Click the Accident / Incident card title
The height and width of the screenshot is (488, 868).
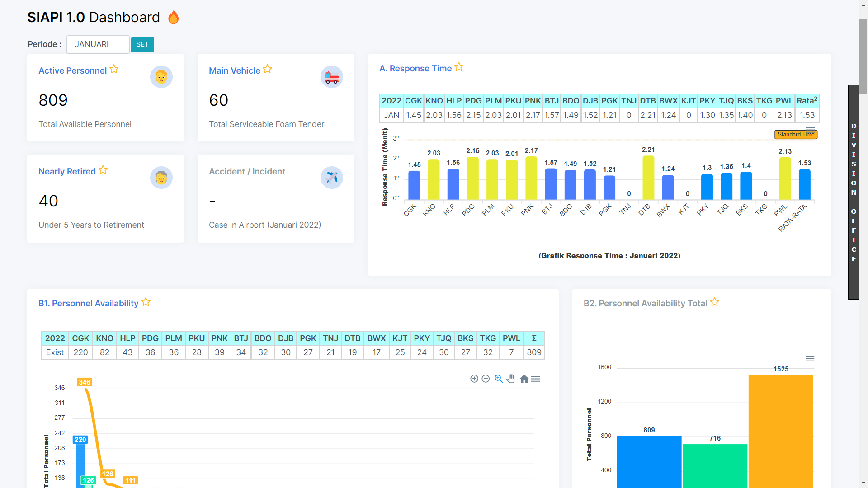click(247, 171)
